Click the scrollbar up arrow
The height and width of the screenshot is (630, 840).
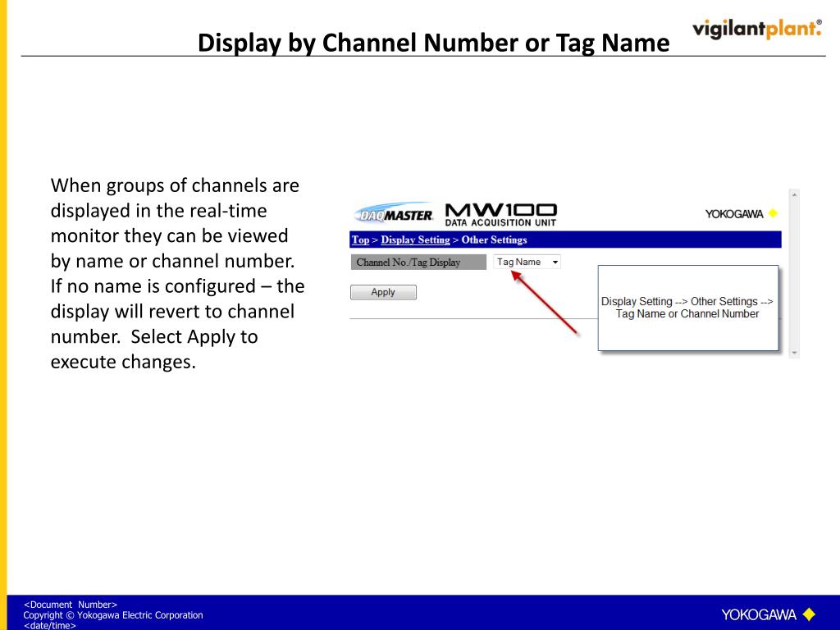(x=794, y=194)
